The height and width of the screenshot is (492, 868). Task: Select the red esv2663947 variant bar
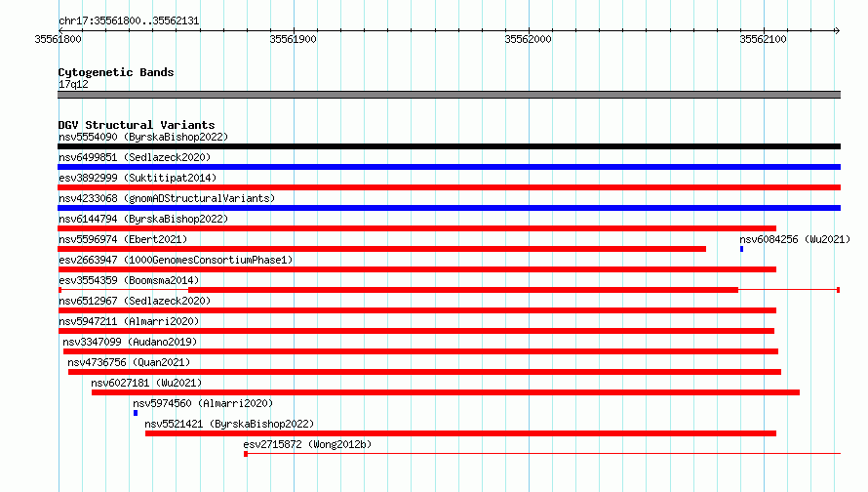click(416, 269)
